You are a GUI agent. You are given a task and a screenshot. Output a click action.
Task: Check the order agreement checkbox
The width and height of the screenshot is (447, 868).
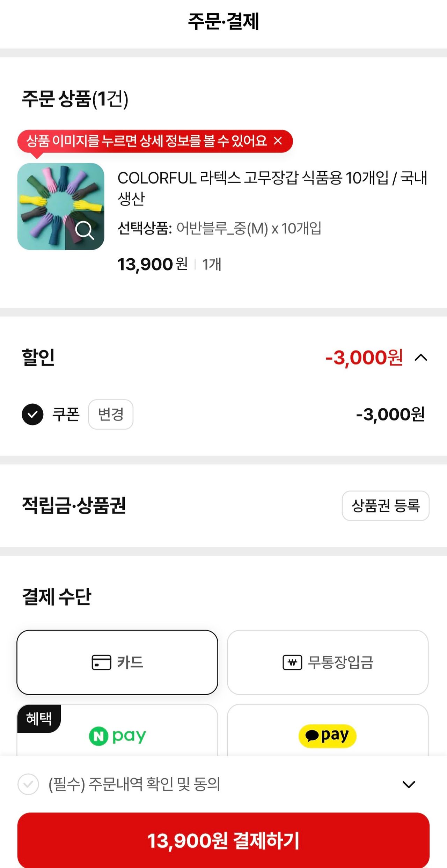pos(28,784)
